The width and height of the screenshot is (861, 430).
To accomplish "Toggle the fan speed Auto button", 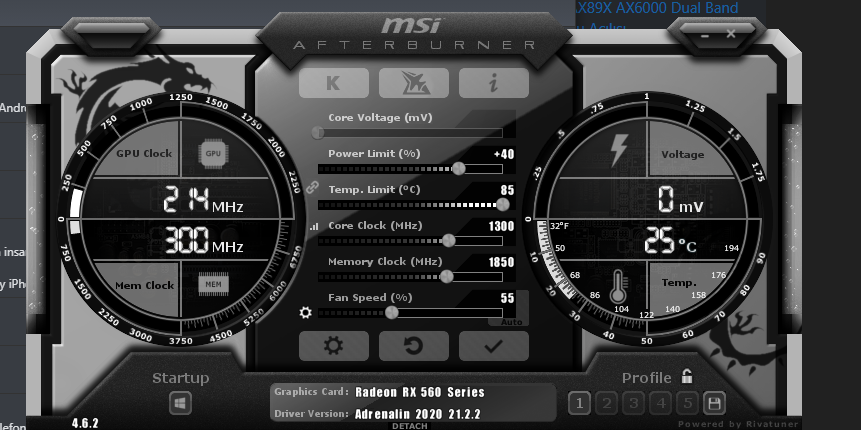I will click(x=512, y=322).
